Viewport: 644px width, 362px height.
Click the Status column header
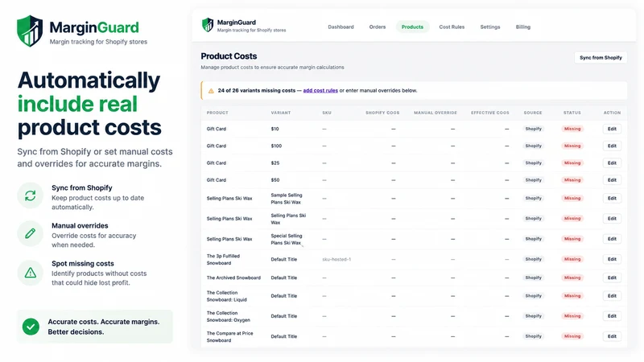[x=572, y=113]
